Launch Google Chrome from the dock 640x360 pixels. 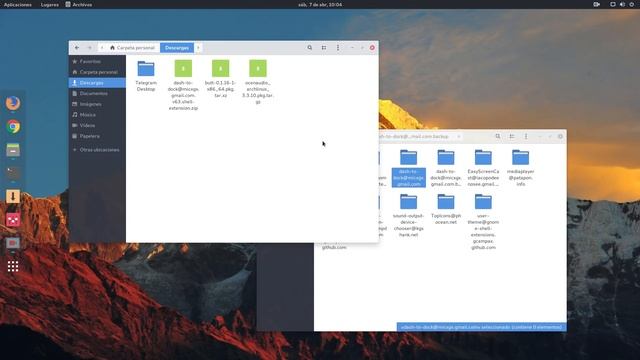pyautogui.click(x=13, y=127)
